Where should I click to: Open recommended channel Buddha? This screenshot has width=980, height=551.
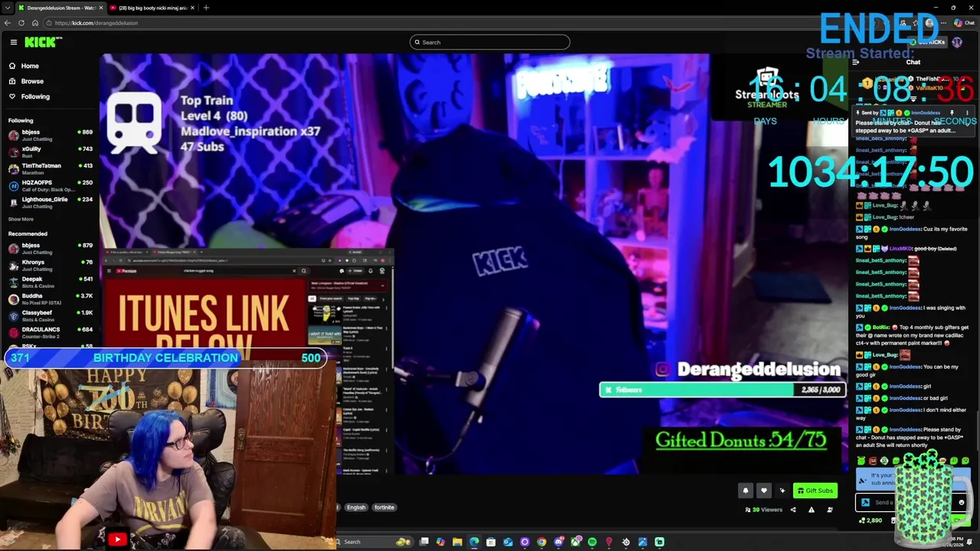point(51,298)
